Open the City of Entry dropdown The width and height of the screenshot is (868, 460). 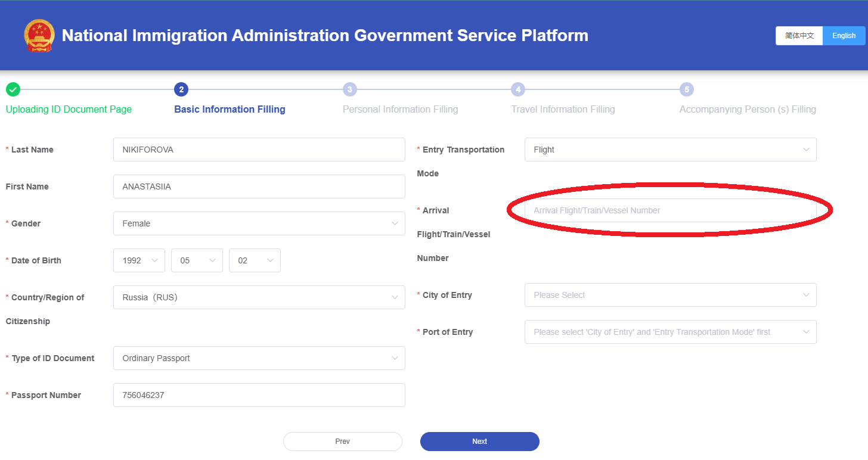click(670, 295)
